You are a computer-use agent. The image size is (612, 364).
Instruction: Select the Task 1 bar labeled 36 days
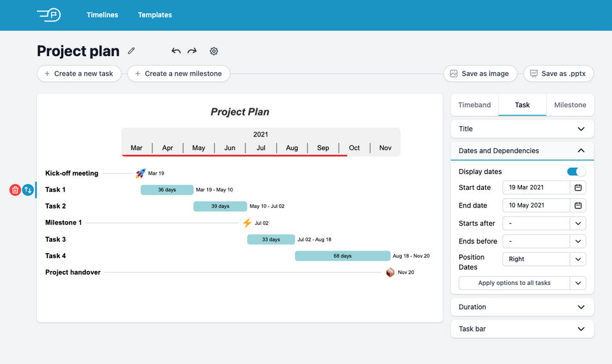(167, 190)
